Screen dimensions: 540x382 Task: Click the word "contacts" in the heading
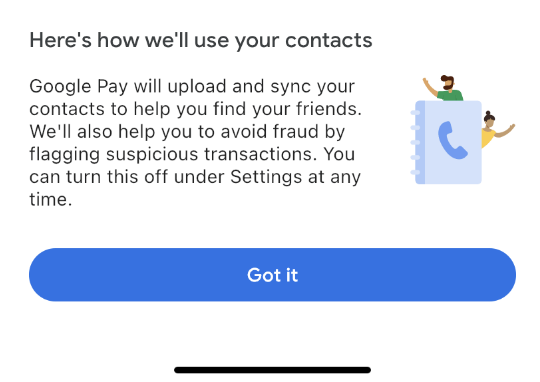tap(329, 41)
